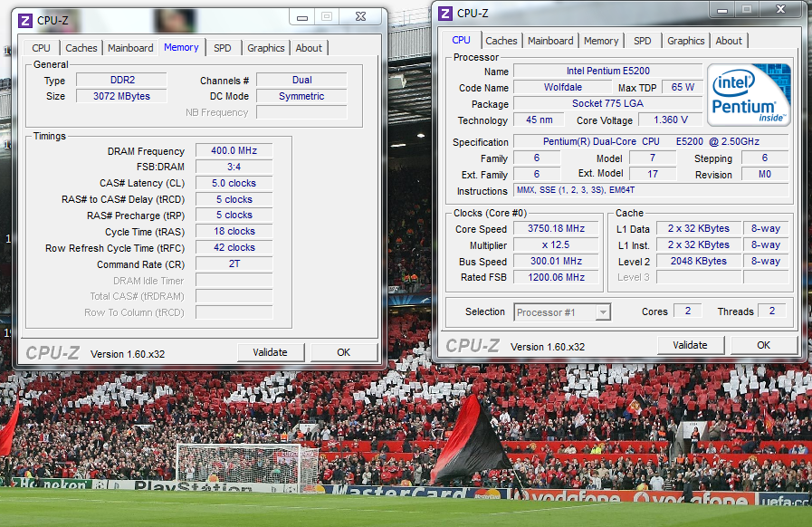
Task: Click OK in the Memory window
Action: (x=344, y=352)
